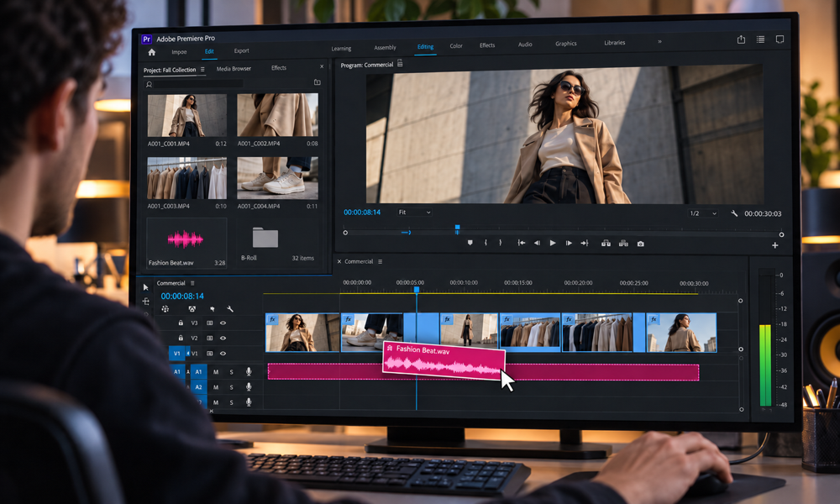Mark In point in Program monitor

point(486,243)
